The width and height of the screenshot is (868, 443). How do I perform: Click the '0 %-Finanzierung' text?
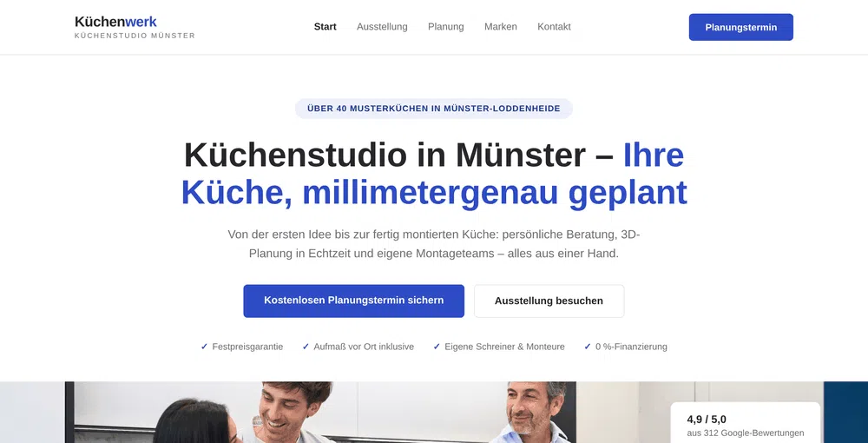point(631,347)
